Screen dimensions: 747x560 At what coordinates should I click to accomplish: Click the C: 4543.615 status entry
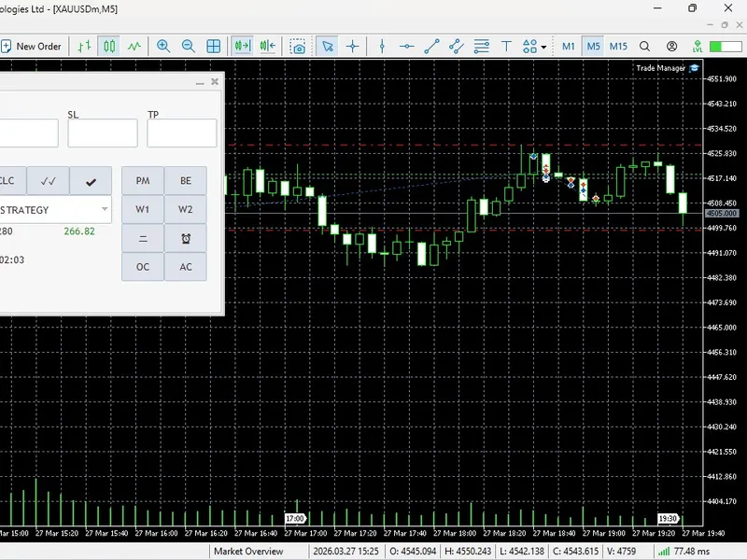point(575,552)
